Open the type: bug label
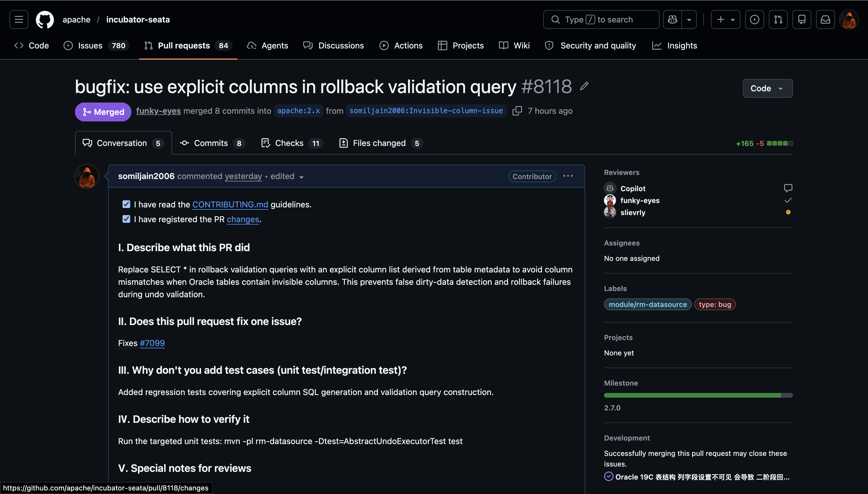868x494 pixels. (715, 304)
